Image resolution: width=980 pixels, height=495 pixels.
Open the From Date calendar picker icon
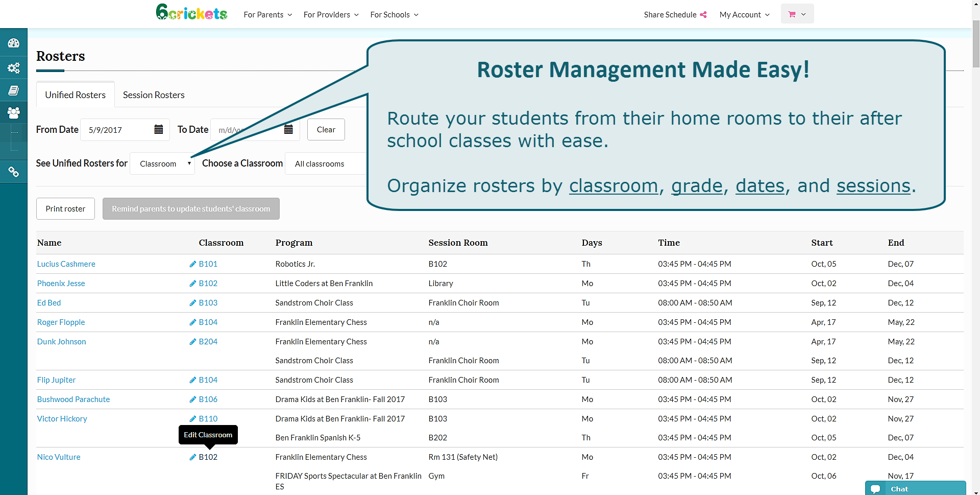click(x=159, y=130)
